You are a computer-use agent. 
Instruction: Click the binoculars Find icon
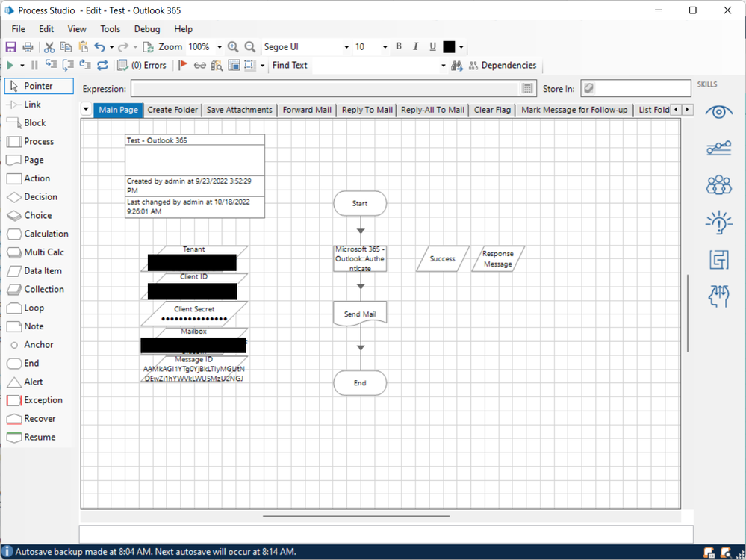click(x=457, y=66)
